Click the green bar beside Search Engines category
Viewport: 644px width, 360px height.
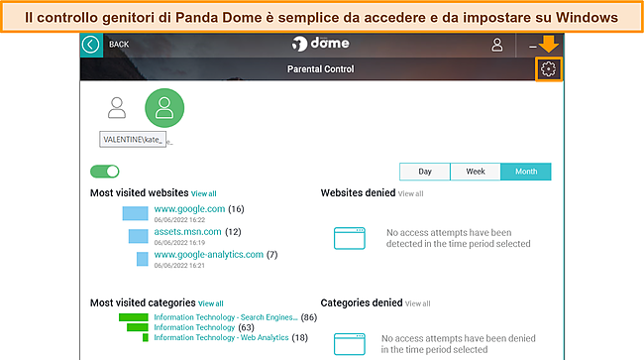(134, 317)
